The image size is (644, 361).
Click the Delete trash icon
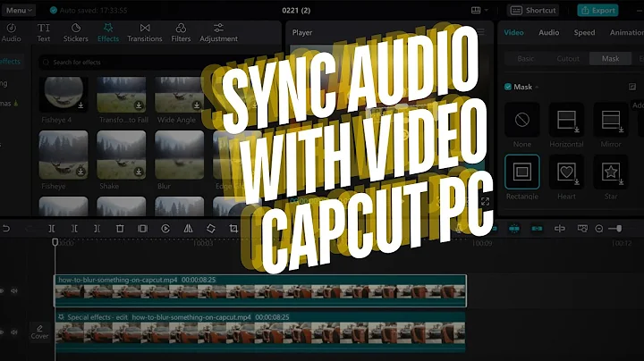click(120, 228)
